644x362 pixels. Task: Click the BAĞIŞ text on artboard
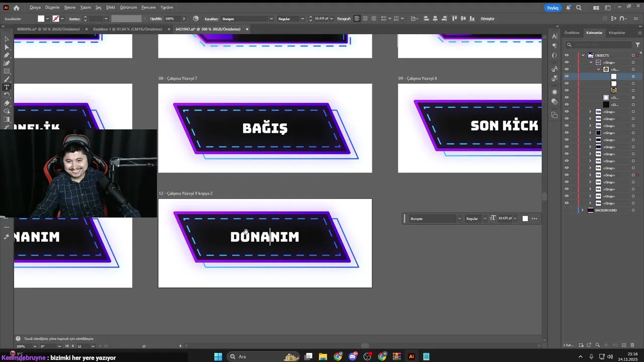pyautogui.click(x=265, y=128)
